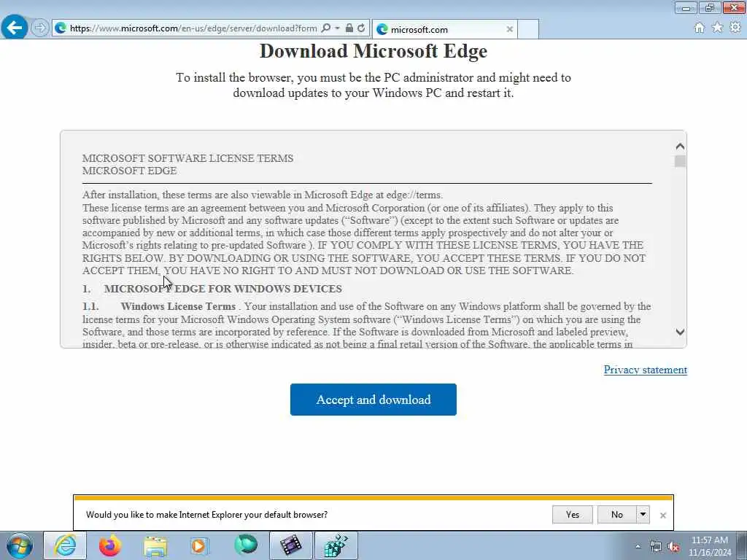Open Windows Media Player taskbar icon

(199, 545)
